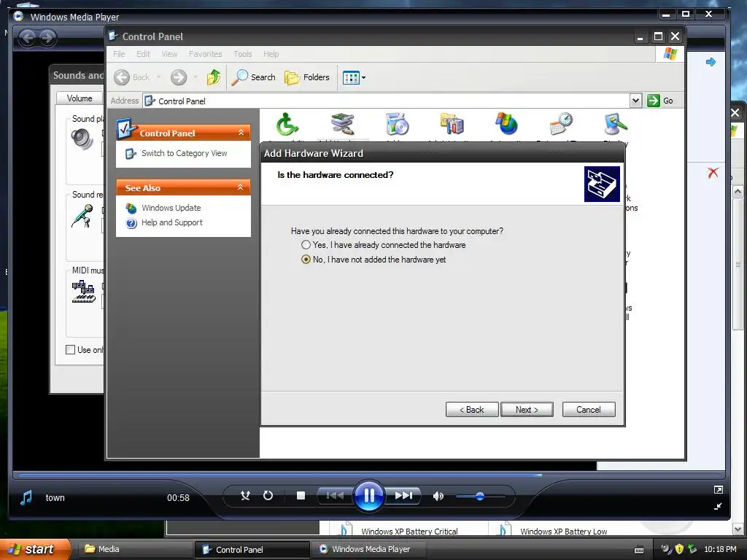Click the microphone icon in Sounds dialog
Viewport: 747px width, 560px height.
pos(82,216)
